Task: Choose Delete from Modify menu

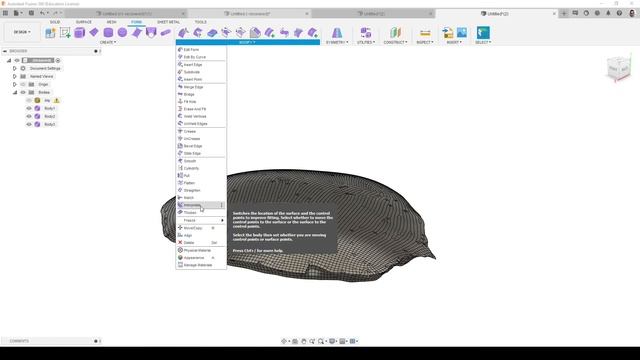Action: click(201, 243)
